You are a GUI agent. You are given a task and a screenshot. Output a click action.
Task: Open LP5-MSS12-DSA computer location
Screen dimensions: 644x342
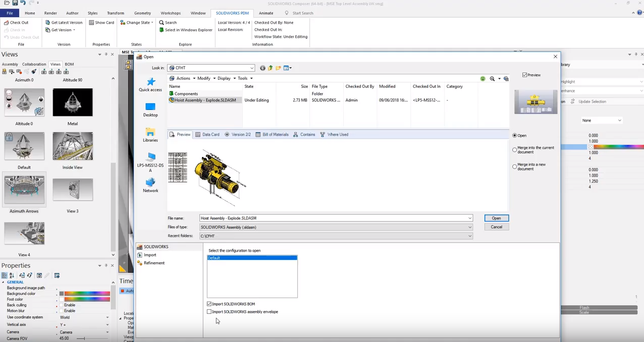coord(150,162)
